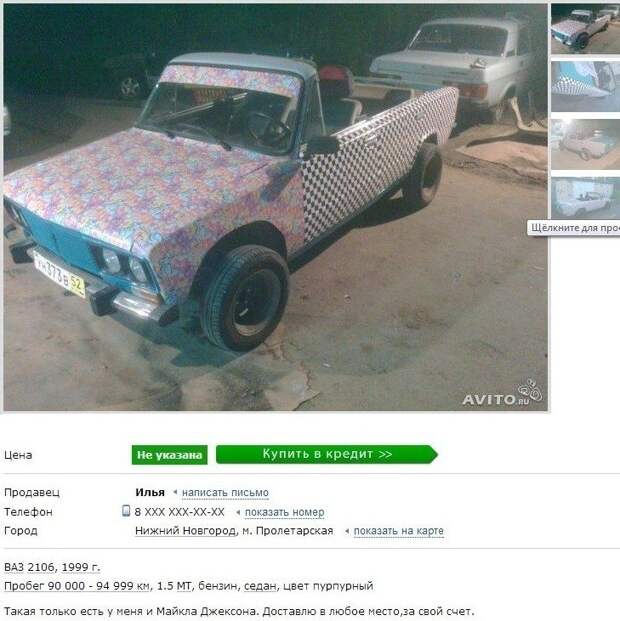Open the first car thumbnail

pos(586,29)
